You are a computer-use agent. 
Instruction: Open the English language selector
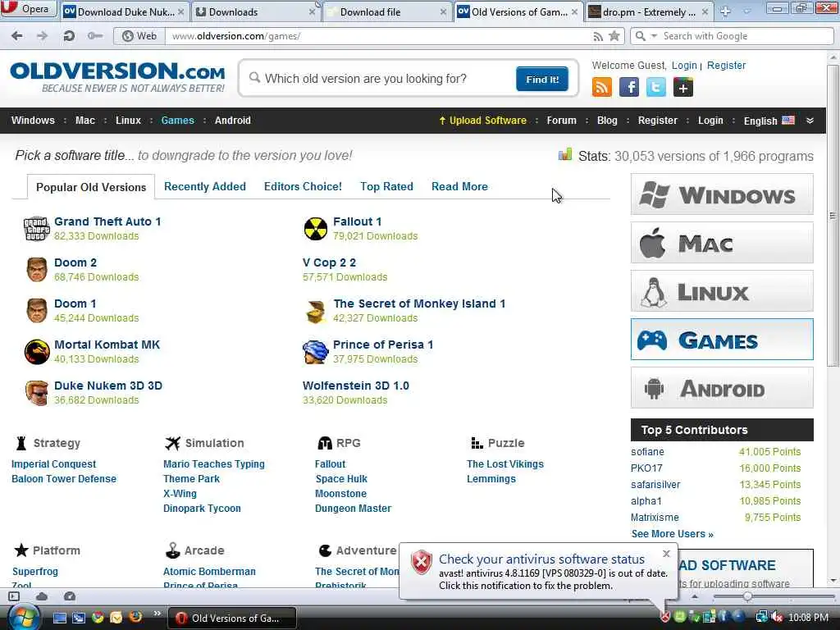pyautogui.click(x=769, y=121)
